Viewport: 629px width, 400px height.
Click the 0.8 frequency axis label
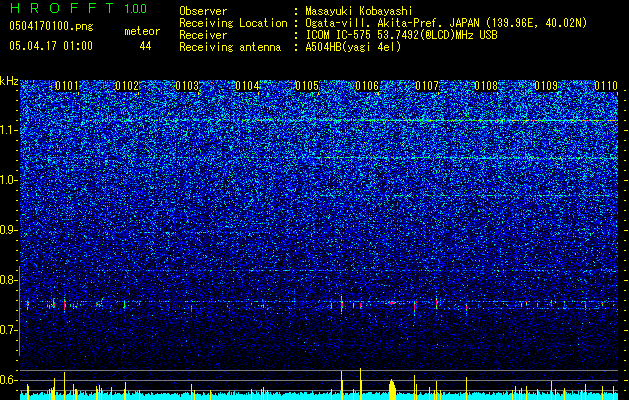coord(8,280)
